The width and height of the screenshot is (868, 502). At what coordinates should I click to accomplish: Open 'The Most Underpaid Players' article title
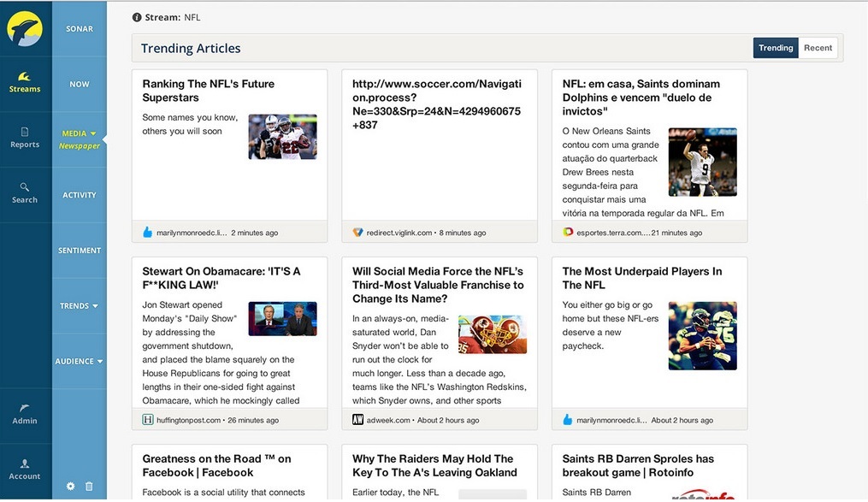[x=642, y=278]
